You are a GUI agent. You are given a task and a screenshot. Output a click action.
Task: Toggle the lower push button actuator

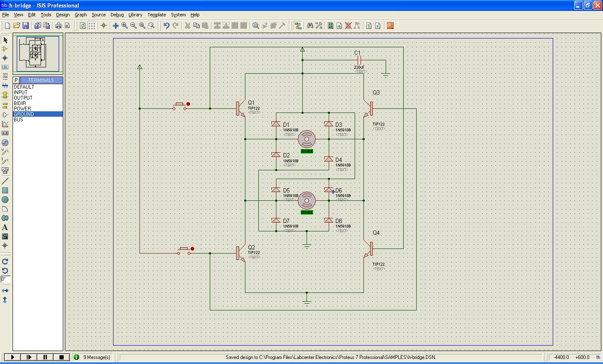pos(192,249)
